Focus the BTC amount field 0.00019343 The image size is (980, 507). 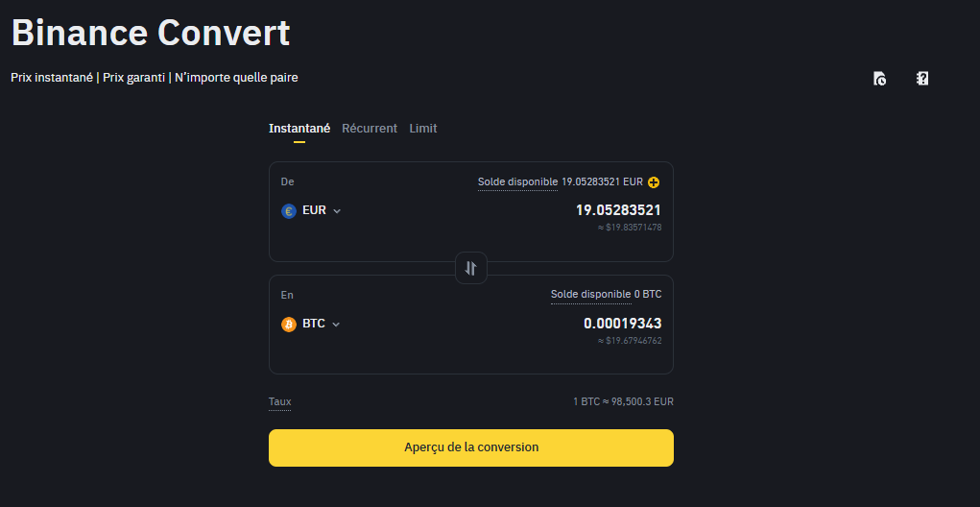point(622,324)
